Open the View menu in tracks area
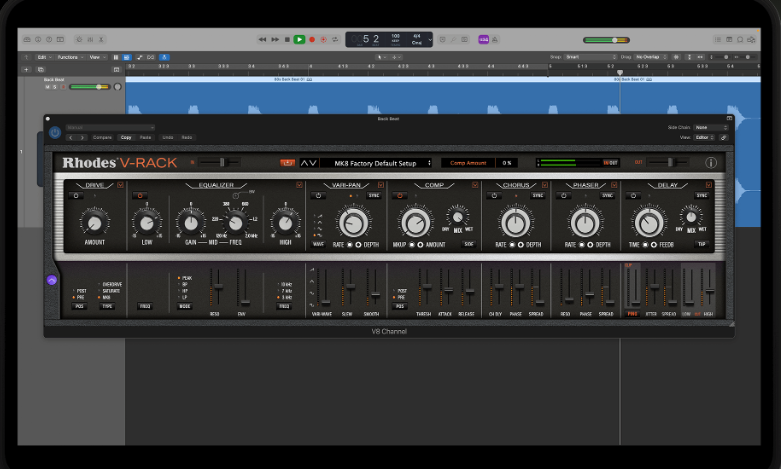The image size is (781, 469). [97, 57]
